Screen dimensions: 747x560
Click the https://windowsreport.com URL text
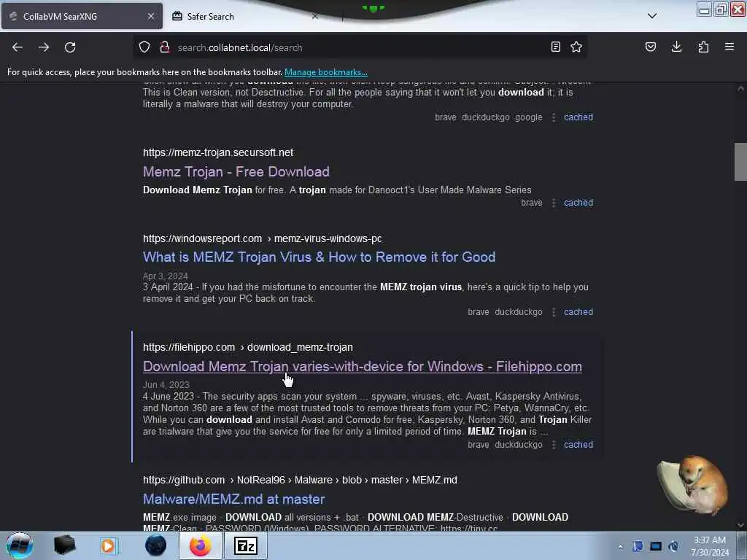[x=203, y=238]
